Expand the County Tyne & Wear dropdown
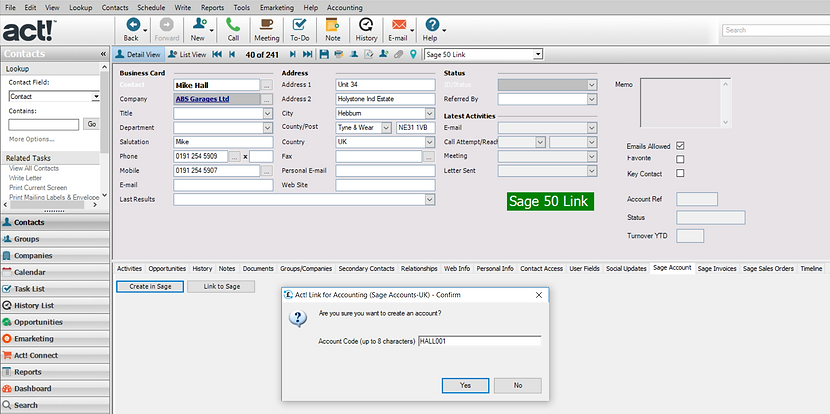The image size is (830, 414). point(386,128)
